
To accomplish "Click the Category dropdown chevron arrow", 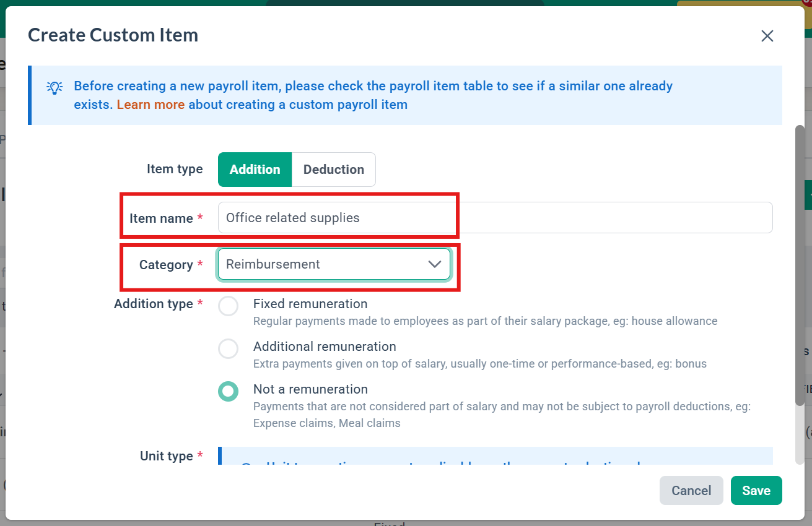I will click(x=435, y=264).
